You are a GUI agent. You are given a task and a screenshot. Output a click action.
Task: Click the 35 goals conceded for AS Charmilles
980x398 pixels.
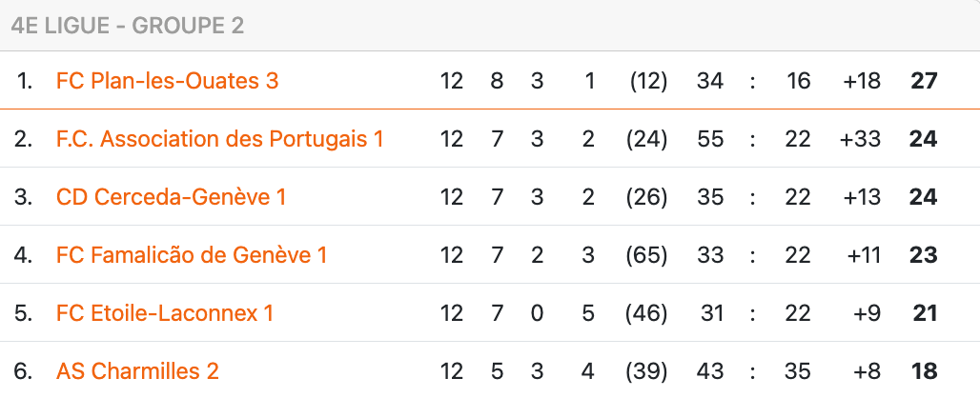coord(799,371)
